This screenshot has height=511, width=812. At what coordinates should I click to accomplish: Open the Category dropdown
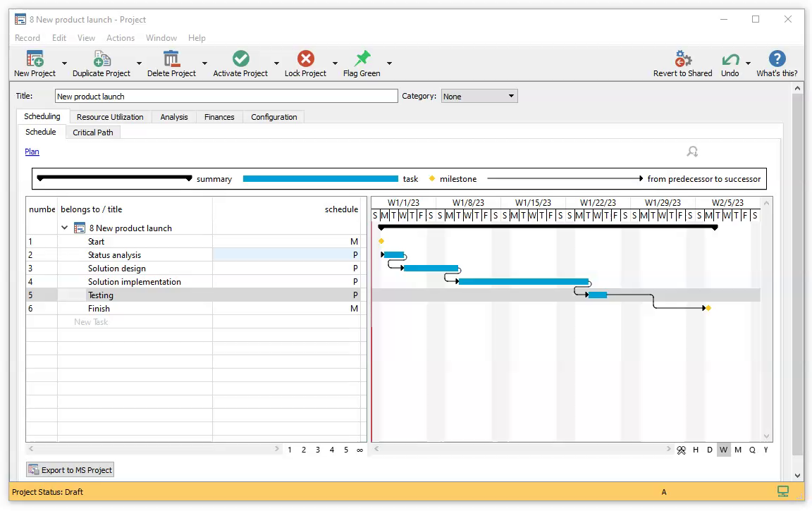click(x=479, y=96)
